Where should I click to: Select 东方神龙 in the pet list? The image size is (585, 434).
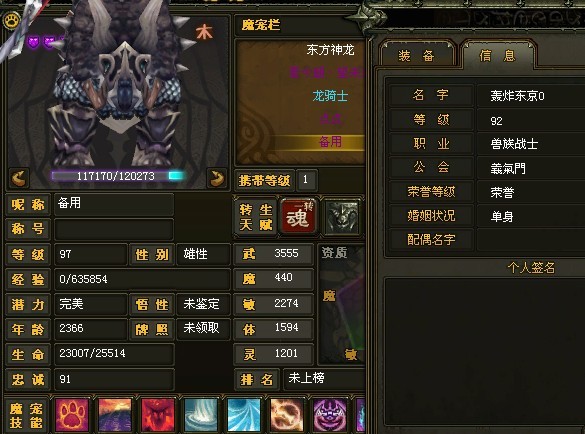click(330, 50)
